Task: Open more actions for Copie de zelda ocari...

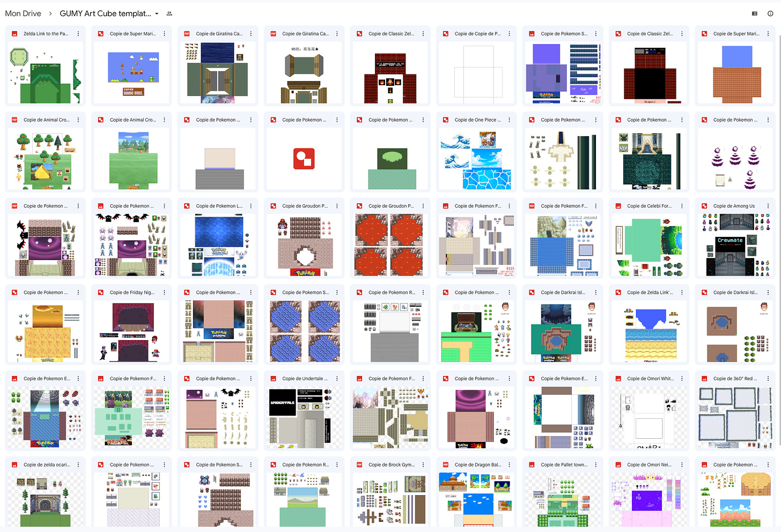Action: pos(78,465)
